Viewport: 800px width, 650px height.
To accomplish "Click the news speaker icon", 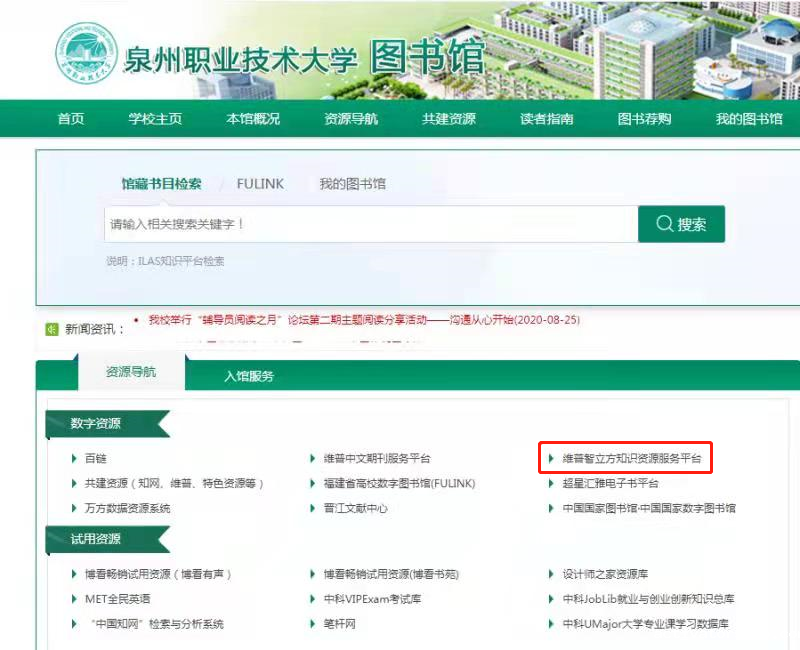I will (51, 329).
